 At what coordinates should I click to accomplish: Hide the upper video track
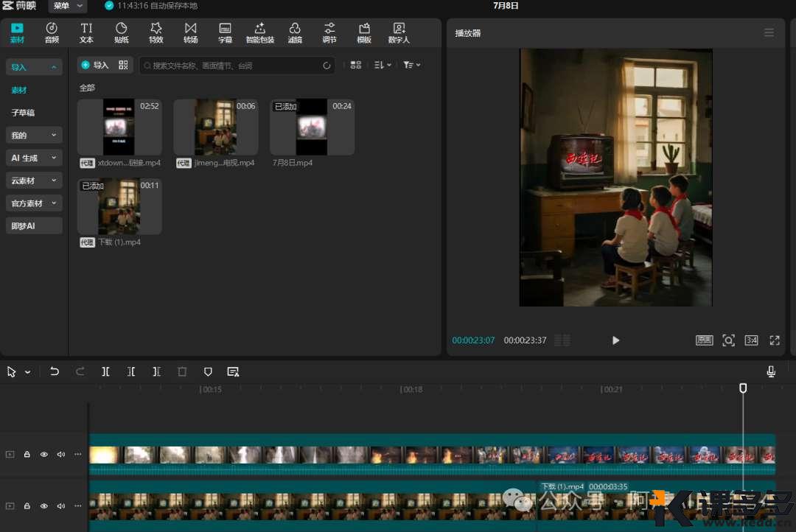(44, 455)
